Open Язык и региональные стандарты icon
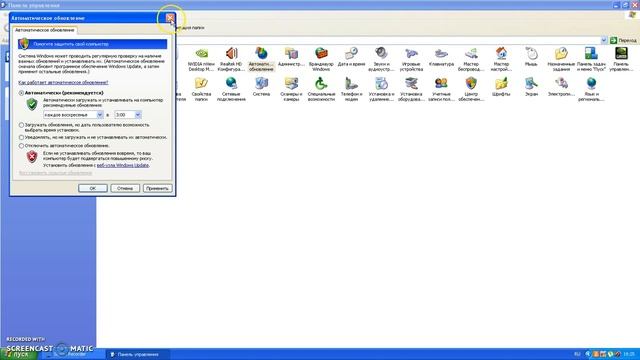 [591, 89]
